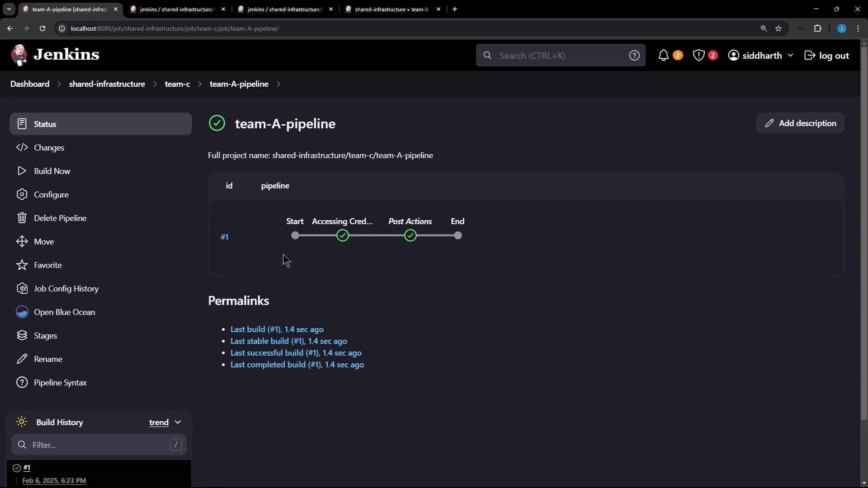Viewport: 868px width, 488px height.
Task: Click the Add description button
Action: (800, 123)
